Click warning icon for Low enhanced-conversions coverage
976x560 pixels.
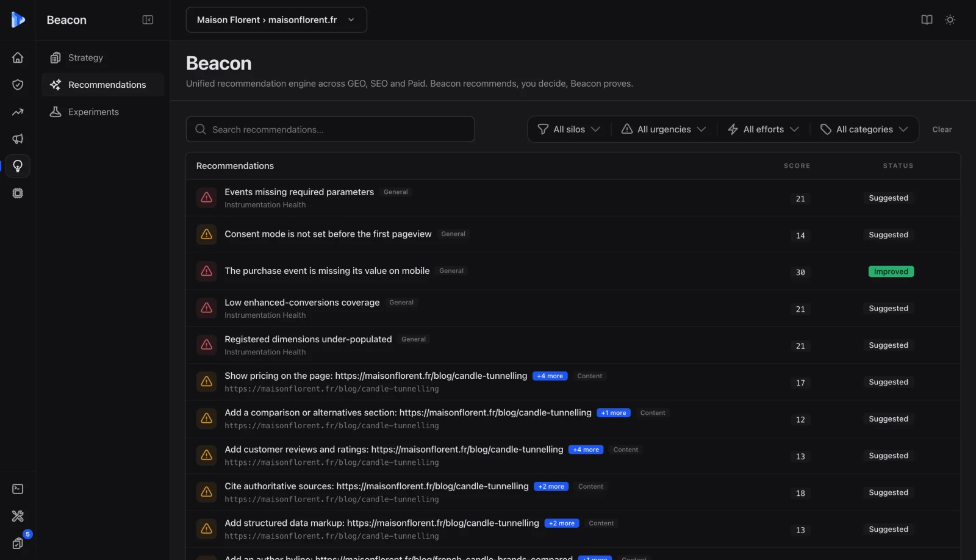coord(207,308)
